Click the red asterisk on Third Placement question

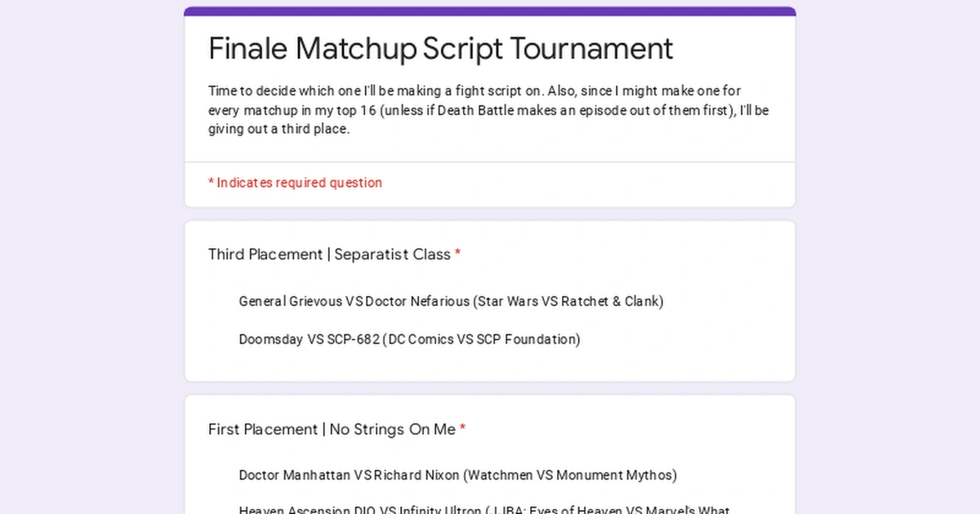click(457, 254)
